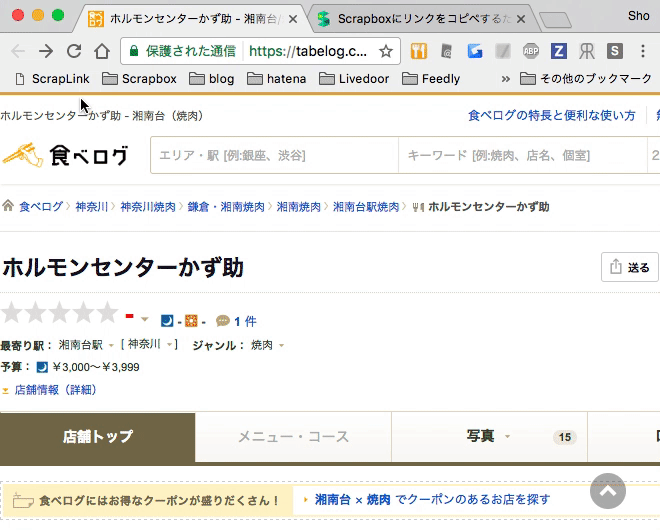Go forward in browser history
This screenshot has height=530, width=660.
click(46, 51)
